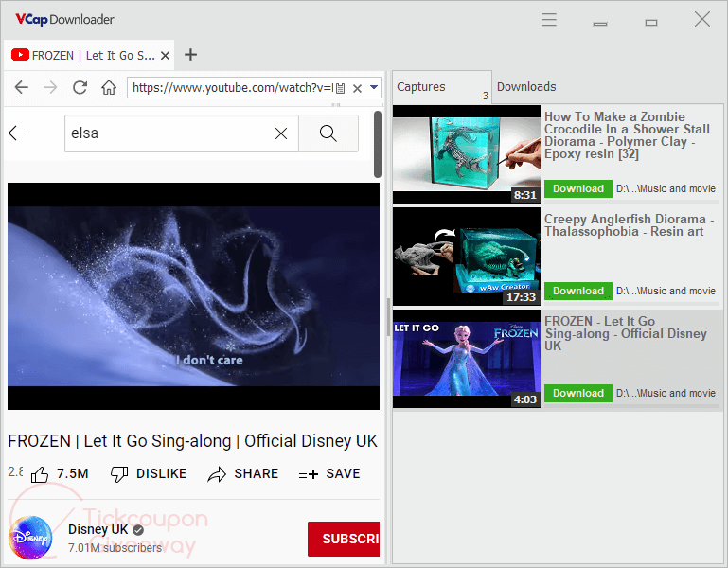
Task: Click the How To Make a Zombie Crocodile title
Action: click(x=627, y=135)
